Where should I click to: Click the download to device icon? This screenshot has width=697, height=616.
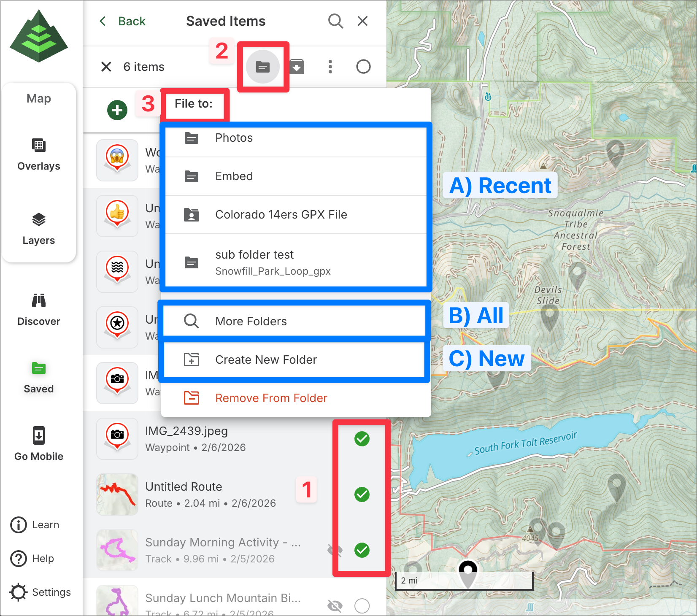[297, 67]
